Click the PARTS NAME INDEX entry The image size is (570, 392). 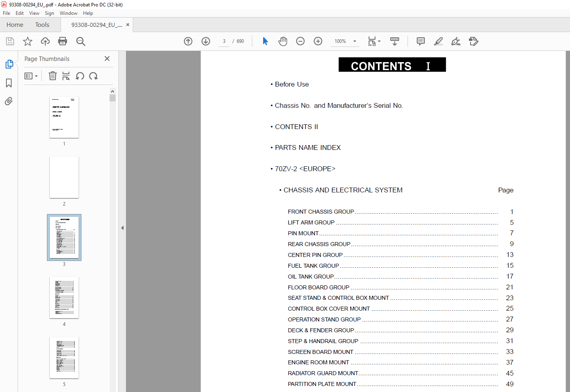pos(308,148)
